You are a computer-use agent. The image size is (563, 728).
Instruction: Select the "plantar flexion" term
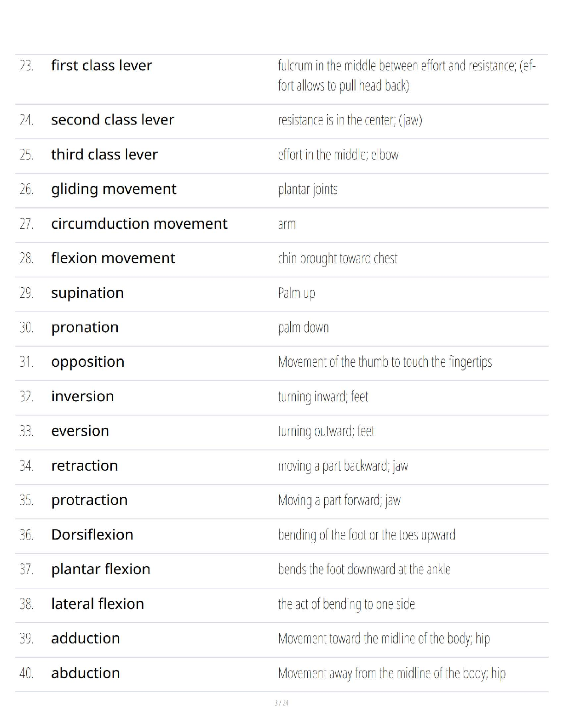point(101,569)
